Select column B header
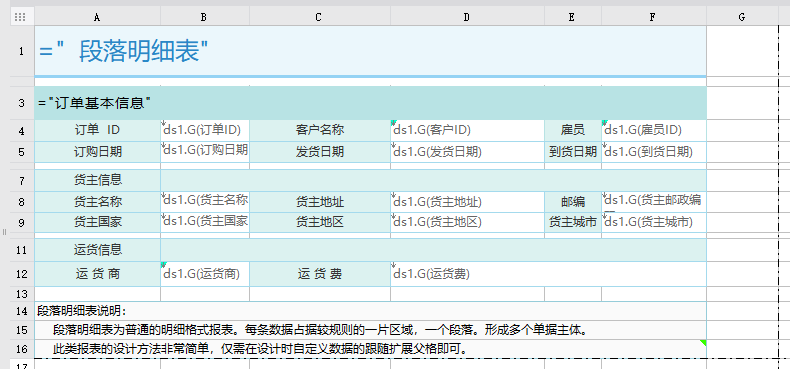The height and width of the screenshot is (369, 790). coord(205,17)
